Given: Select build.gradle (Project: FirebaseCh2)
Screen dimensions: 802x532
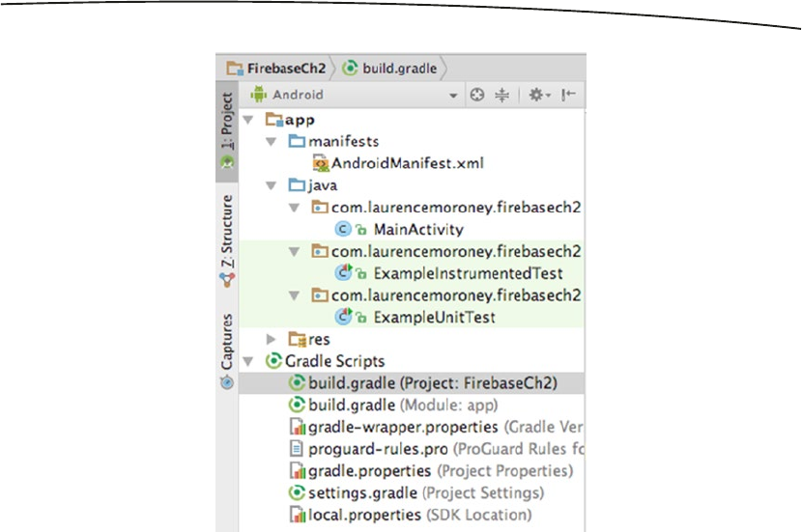Looking at the screenshot, I should (x=412, y=383).
